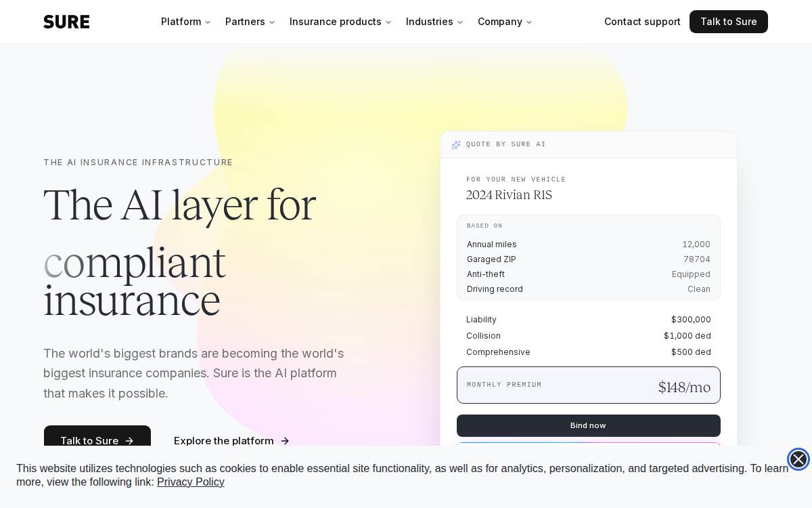Click the arrow icon in Explore the platform
The height and width of the screenshot is (508, 812).
285,441
